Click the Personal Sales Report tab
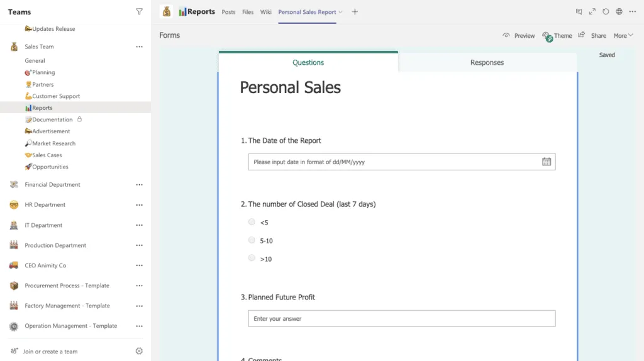 (307, 12)
